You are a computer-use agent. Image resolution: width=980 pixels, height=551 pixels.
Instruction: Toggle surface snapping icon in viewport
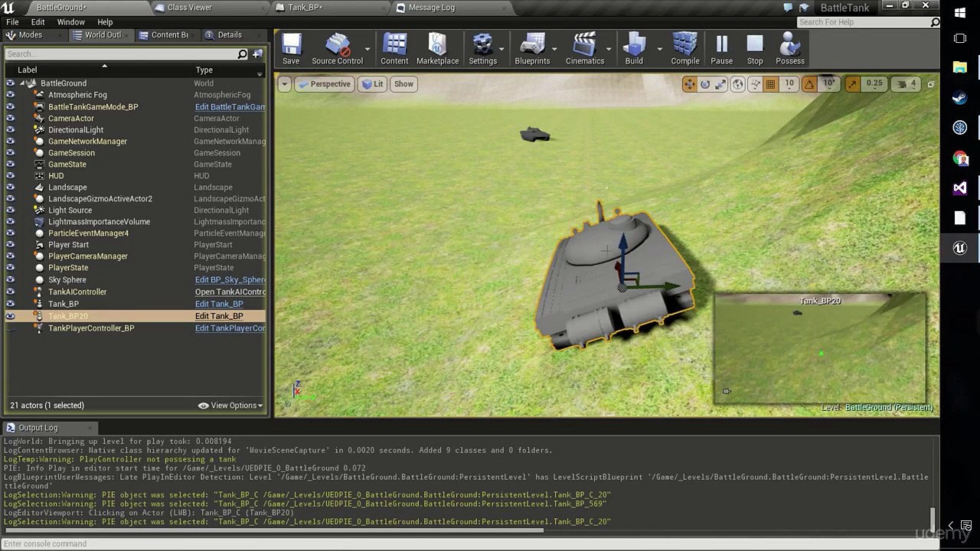755,84
